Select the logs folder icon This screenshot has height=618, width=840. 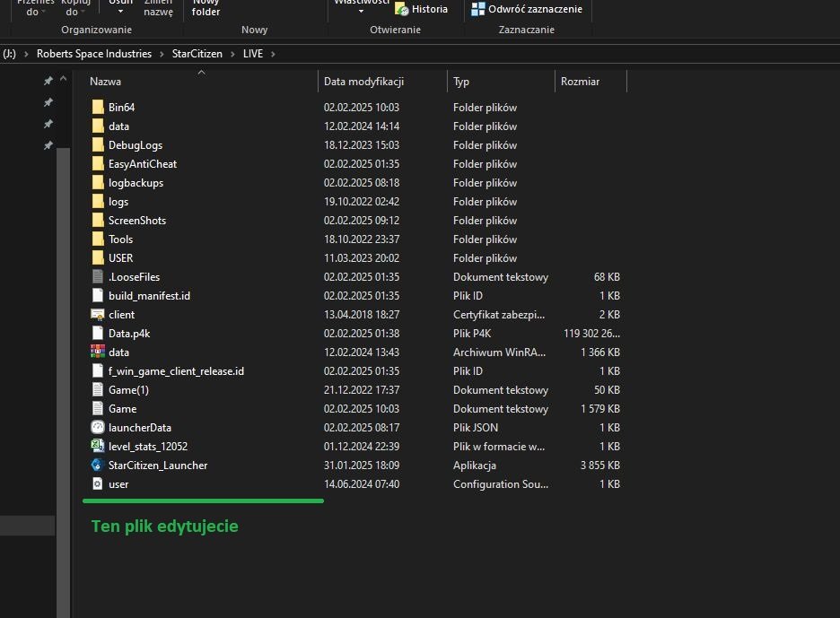(x=98, y=201)
